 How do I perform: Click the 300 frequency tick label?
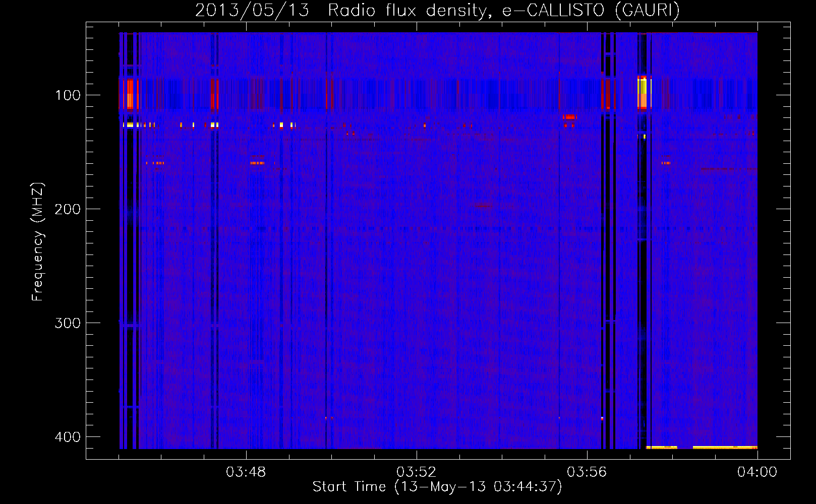[68, 323]
